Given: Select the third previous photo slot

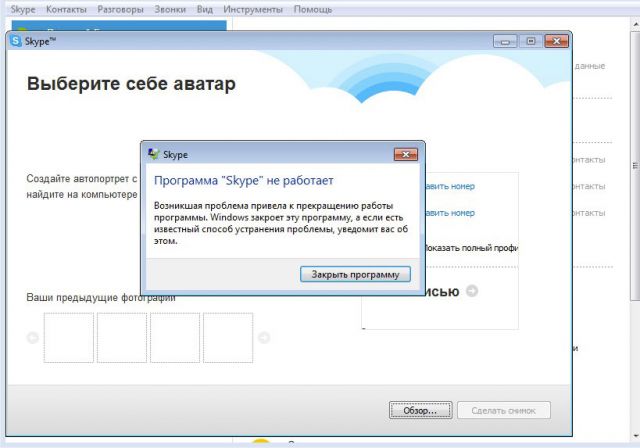Looking at the screenshot, I should (x=175, y=337).
